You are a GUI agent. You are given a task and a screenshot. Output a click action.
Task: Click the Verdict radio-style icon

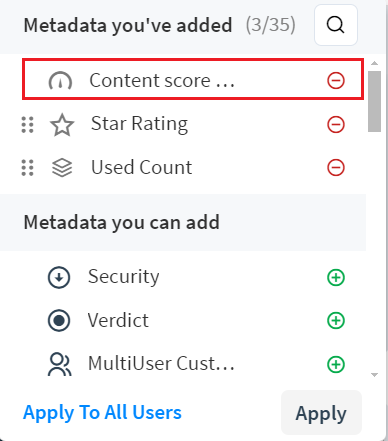click(59, 321)
